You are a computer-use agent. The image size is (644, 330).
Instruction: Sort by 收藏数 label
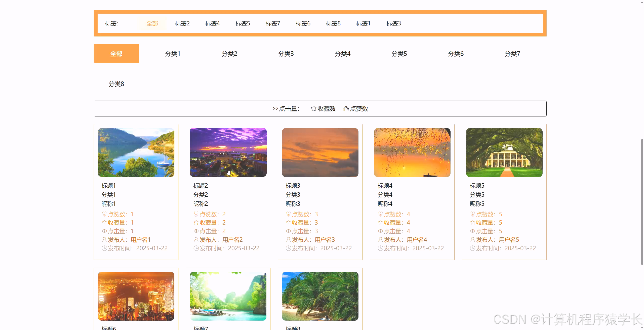(327, 109)
